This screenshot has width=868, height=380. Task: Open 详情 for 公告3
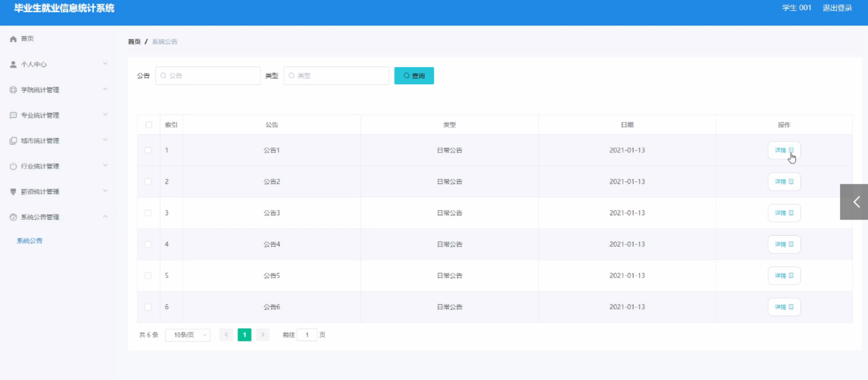click(x=784, y=213)
